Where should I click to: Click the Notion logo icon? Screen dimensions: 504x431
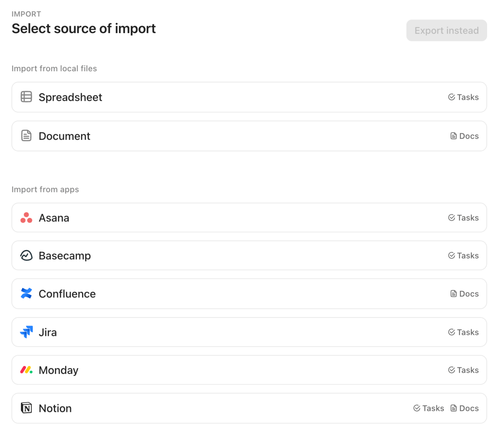tap(26, 408)
